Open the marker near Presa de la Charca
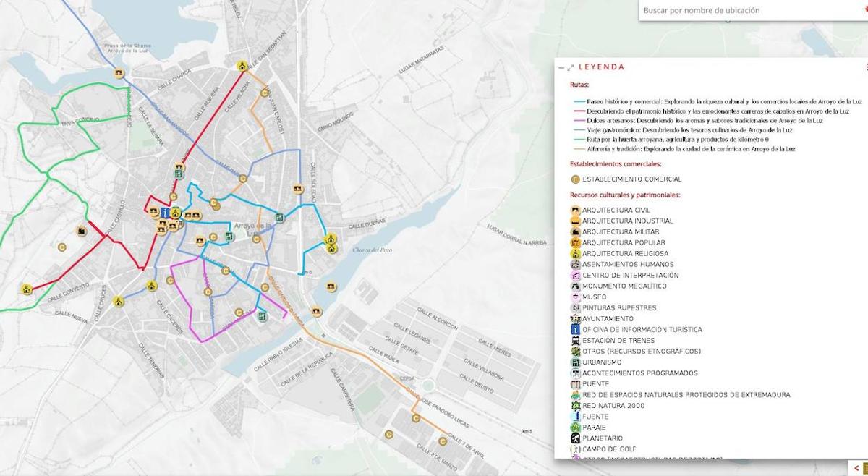Screen dimensions: 868x476 pyautogui.click(x=119, y=73)
